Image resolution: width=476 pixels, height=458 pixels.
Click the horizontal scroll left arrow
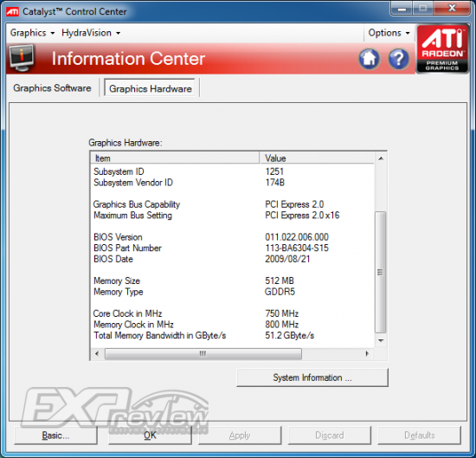97,353
